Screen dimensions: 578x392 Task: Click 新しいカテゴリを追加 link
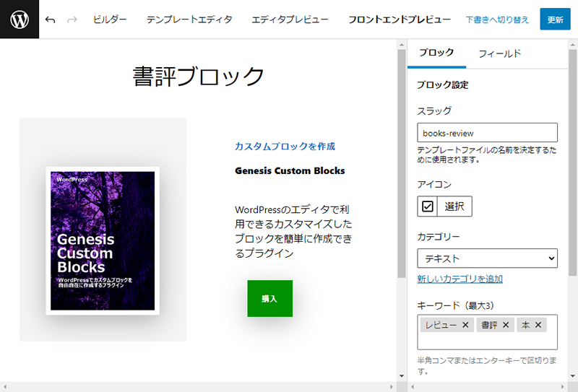coord(460,279)
